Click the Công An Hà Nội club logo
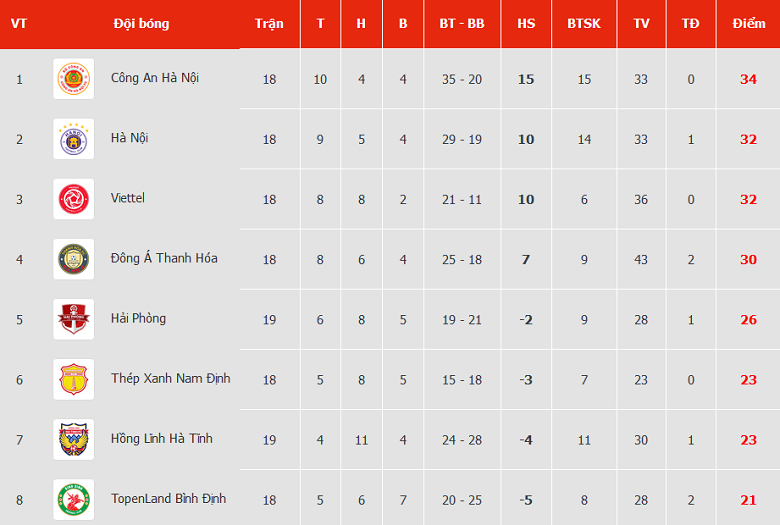This screenshot has height=525, width=780. pyautogui.click(x=73, y=79)
